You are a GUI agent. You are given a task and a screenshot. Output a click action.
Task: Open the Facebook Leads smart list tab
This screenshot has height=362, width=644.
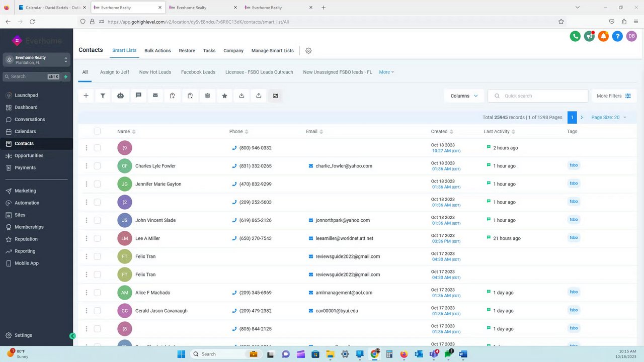[x=198, y=72]
